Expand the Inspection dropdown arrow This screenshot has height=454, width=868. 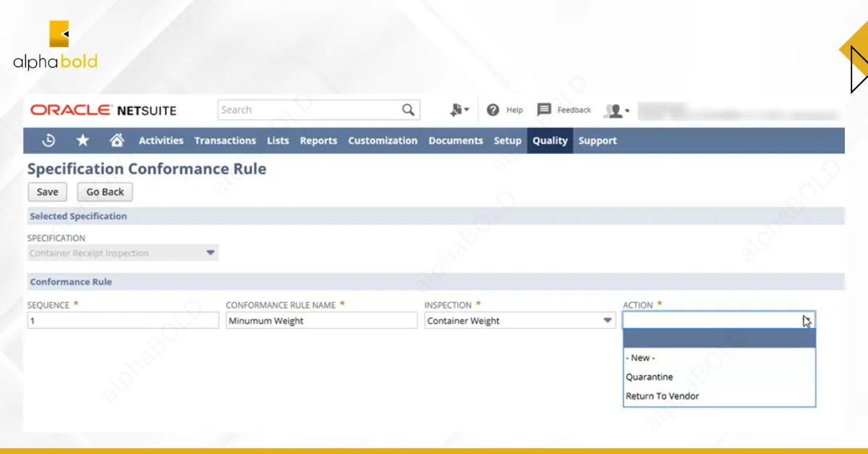(608, 320)
